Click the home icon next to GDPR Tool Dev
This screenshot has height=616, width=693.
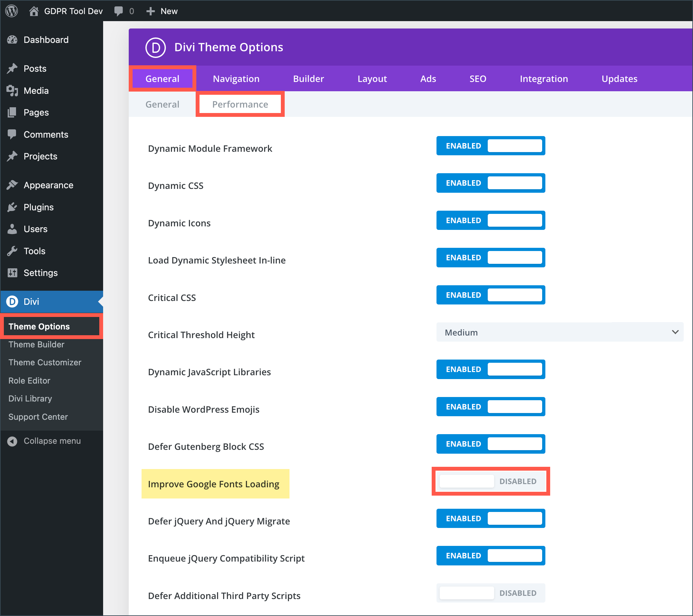pos(34,11)
